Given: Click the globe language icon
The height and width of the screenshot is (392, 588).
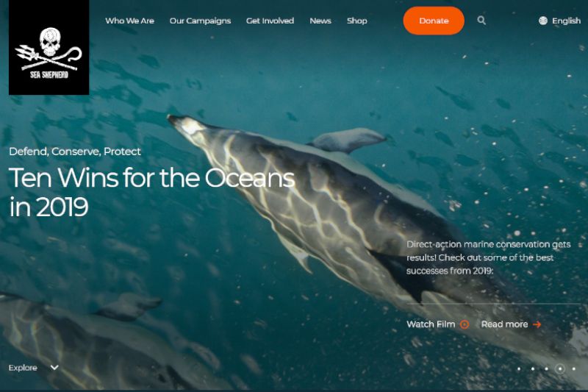Looking at the screenshot, I should pyautogui.click(x=543, y=21).
